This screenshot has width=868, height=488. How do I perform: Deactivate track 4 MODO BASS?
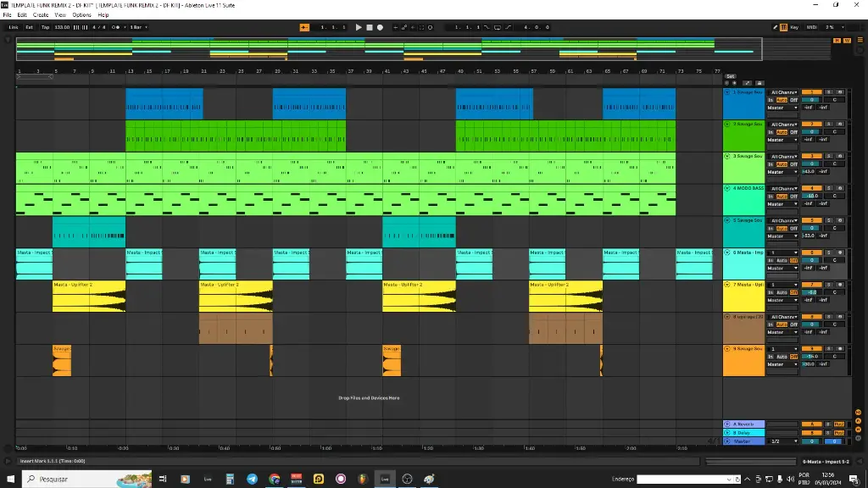click(811, 189)
